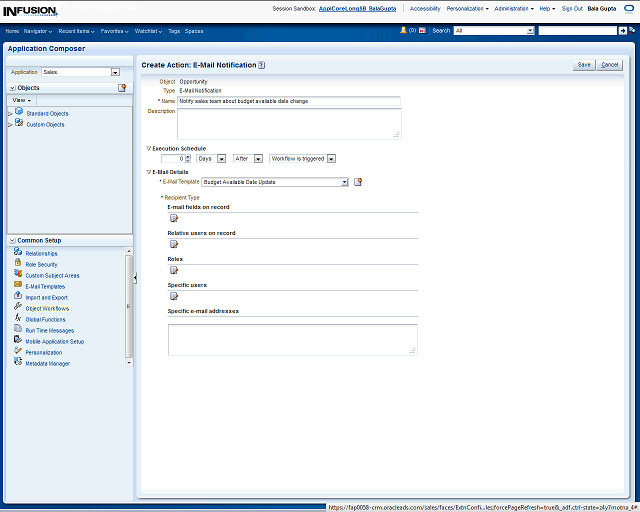Click the new object icon in Objects panel

click(122, 88)
